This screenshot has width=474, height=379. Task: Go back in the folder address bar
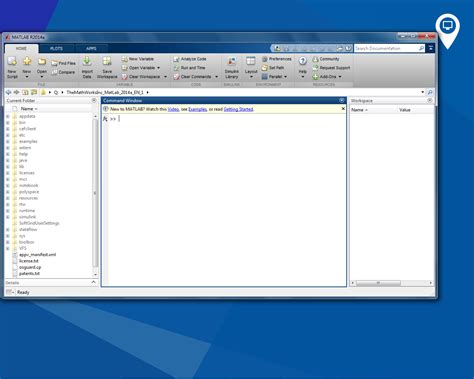(8, 92)
